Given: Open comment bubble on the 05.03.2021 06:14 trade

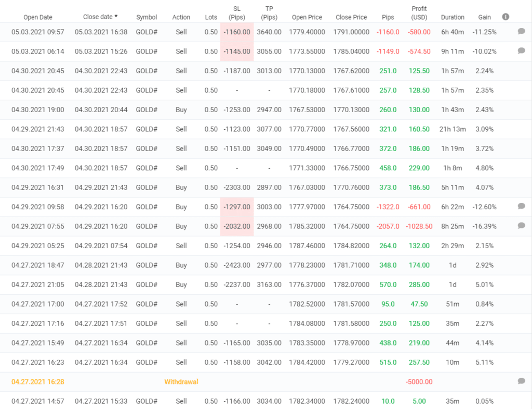Looking at the screenshot, I should pos(522,51).
